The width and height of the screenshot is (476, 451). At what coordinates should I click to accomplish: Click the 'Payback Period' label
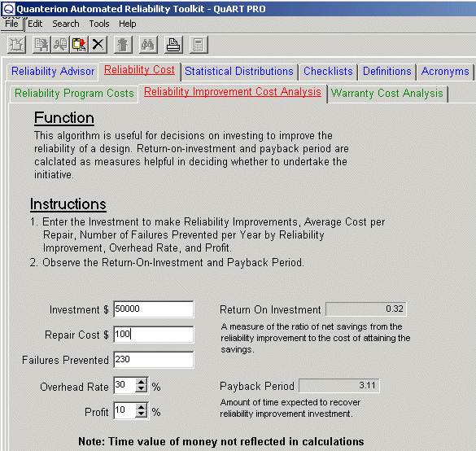point(257,387)
